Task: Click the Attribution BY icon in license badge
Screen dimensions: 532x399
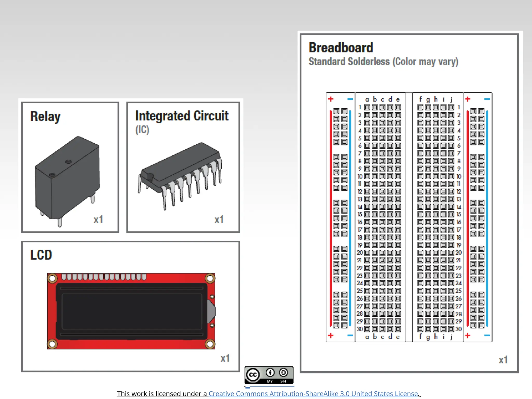Action: coord(270,373)
